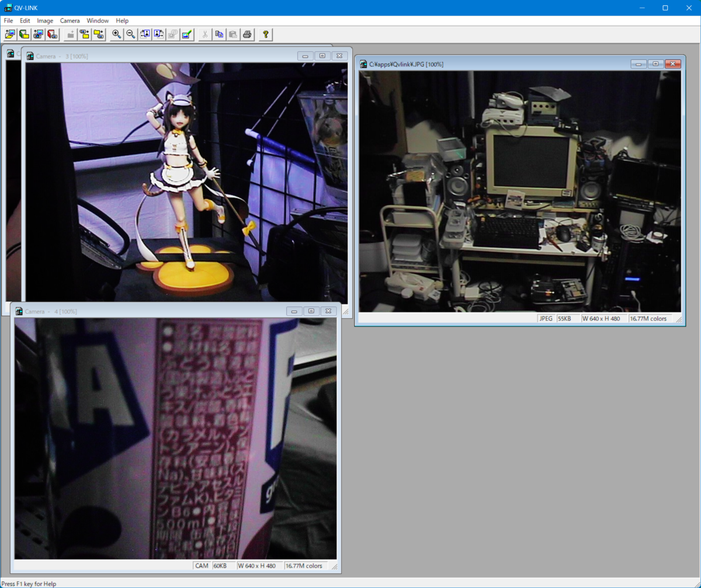Click the 55KB size status field
Screen dimensions: 701x588
click(x=567, y=319)
